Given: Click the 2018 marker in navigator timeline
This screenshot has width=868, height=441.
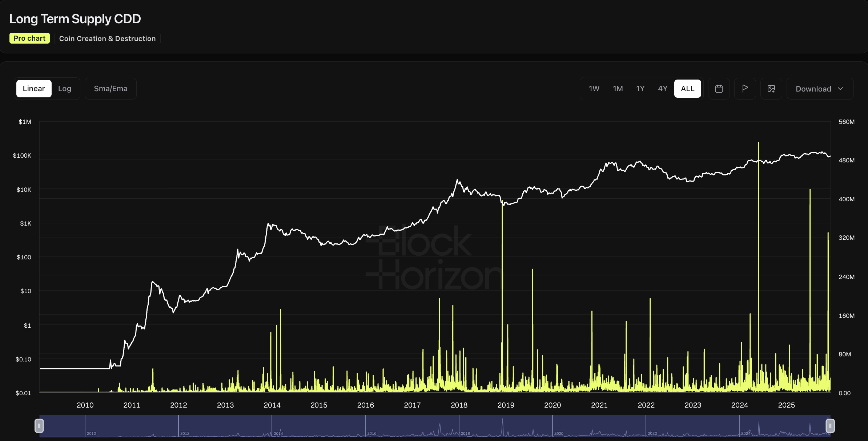Looking at the screenshot, I should click(x=465, y=433).
